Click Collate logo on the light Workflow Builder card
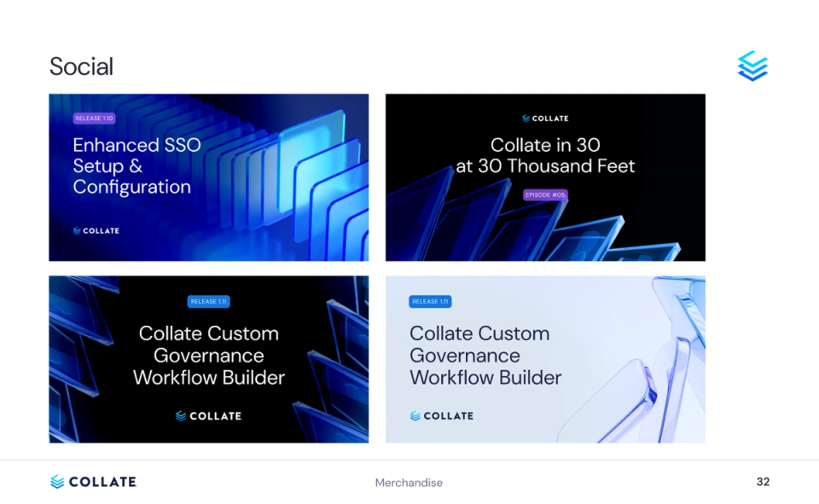Viewport: 819px width, 504px height. point(442,415)
